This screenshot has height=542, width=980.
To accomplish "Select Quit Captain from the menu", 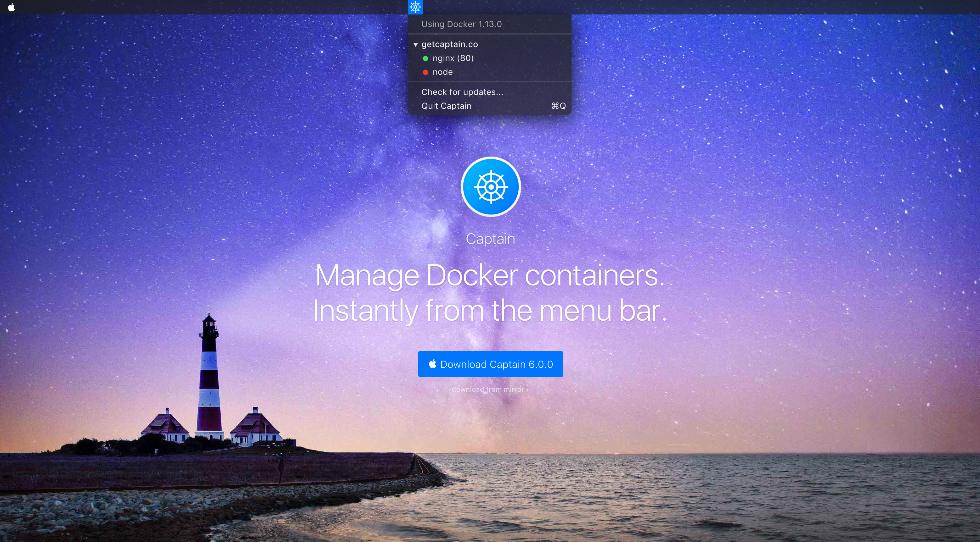I will pos(446,106).
